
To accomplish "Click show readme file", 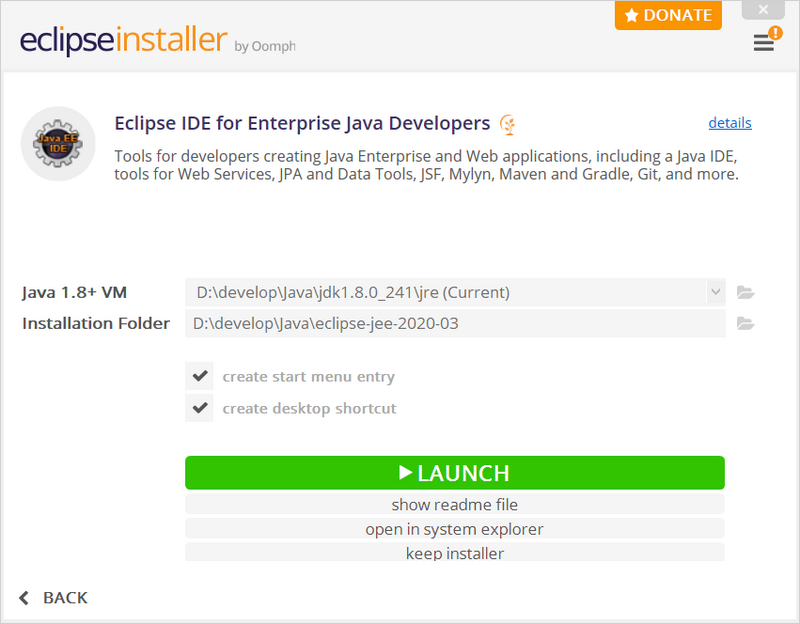I will tap(455, 504).
